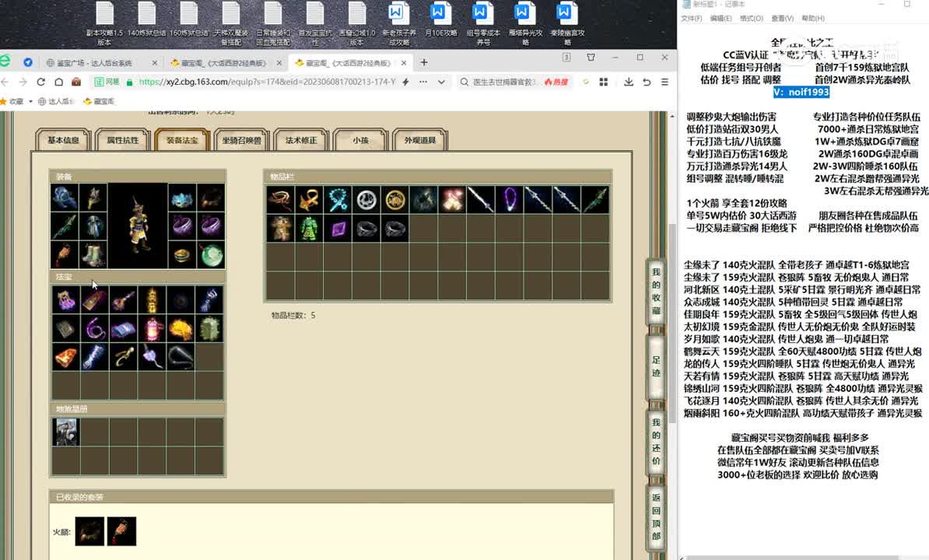Select the character portrait in equipment panel
Image resolution: width=929 pixels, height=560 pixels.
coord(138,226)
